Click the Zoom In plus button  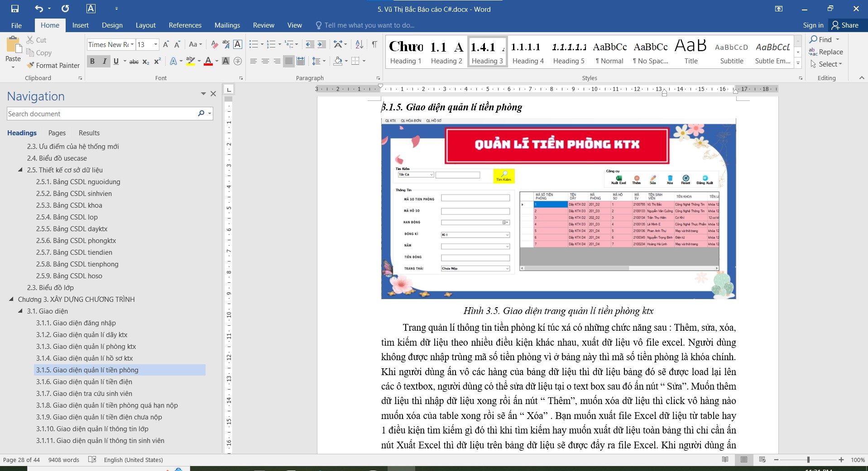[x=841, y=460]
